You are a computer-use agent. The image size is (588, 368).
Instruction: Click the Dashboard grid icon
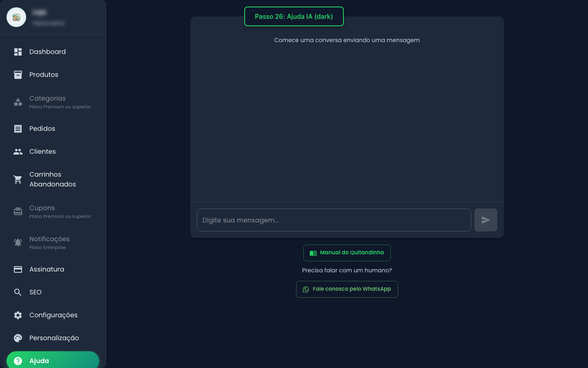click(x=18, y=52)
